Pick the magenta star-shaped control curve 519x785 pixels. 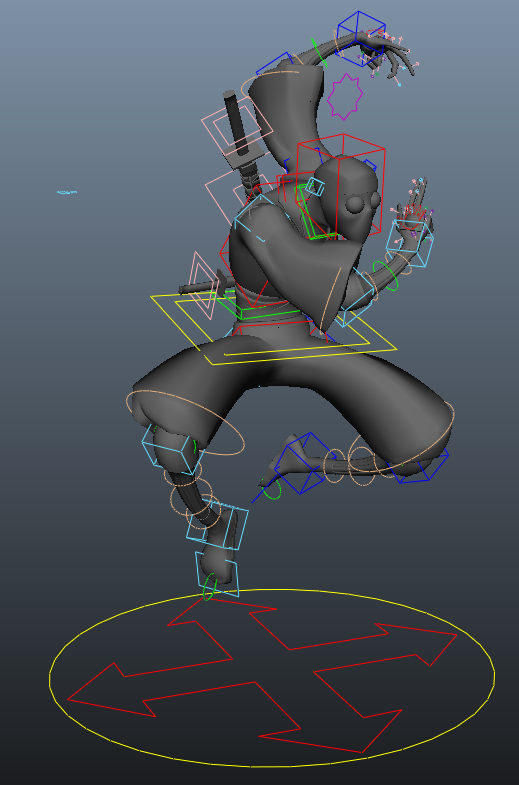pyautogui.click(x=345, y=97)
